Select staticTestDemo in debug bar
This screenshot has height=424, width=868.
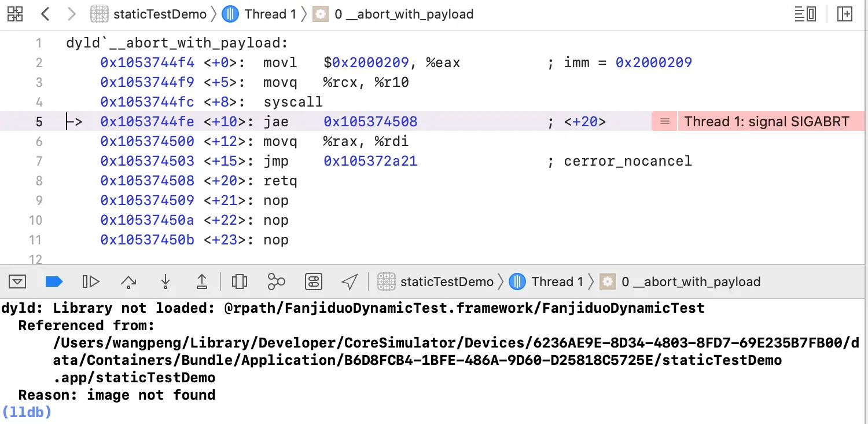[x=436, y=282]
